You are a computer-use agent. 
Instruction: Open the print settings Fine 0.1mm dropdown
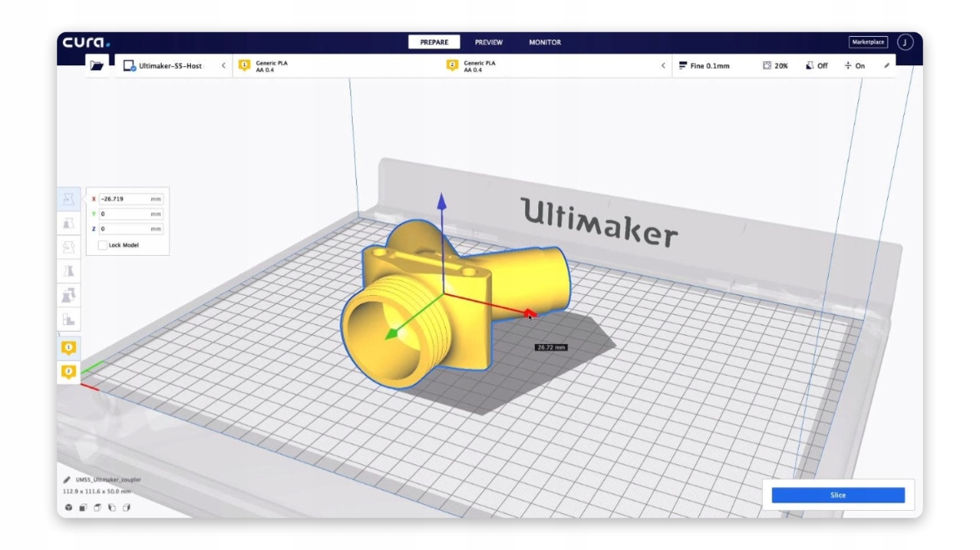784,65
